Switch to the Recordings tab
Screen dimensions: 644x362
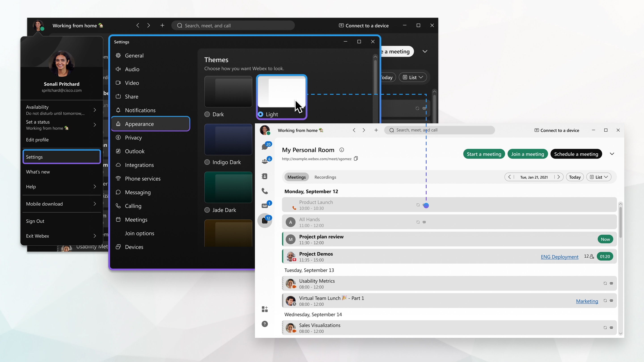325,177
